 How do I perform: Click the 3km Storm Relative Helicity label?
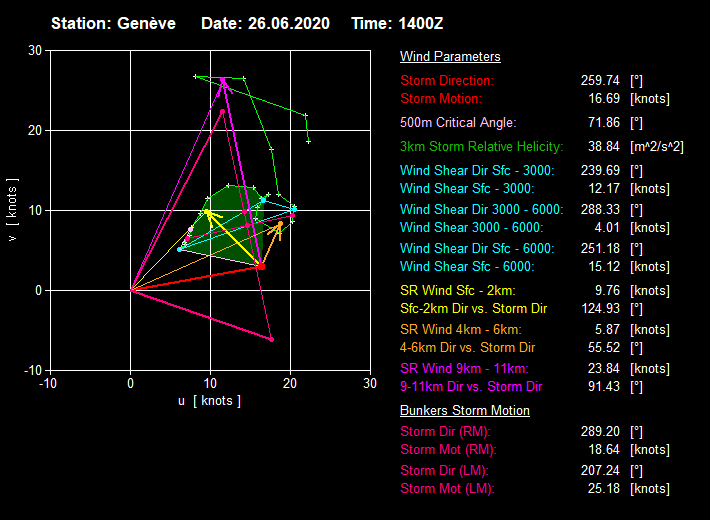481,147
